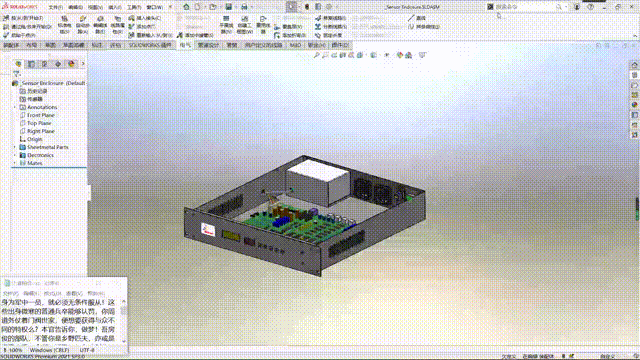Click the New document icon
Screen dimensions: 640x360
coord(198,7)
